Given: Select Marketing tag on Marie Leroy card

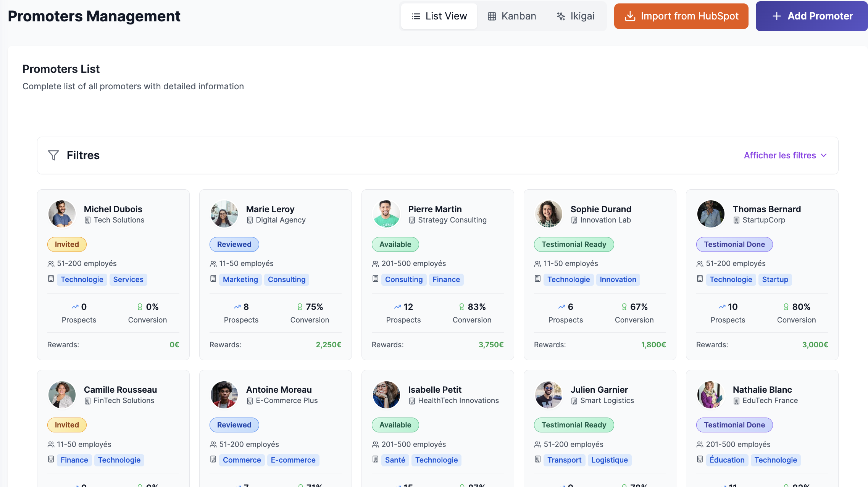Looking at the screenshot, I should click(240, 279).
